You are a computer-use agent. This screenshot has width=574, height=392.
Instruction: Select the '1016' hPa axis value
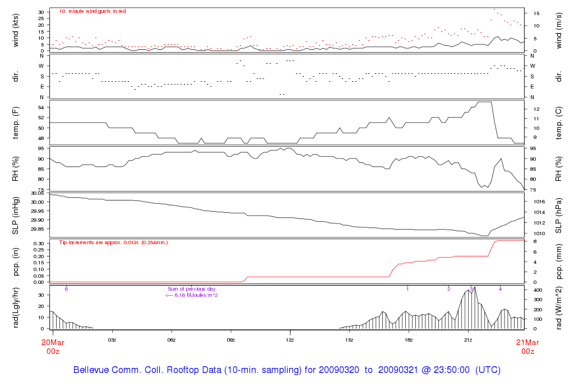click(x=539, y=202)
